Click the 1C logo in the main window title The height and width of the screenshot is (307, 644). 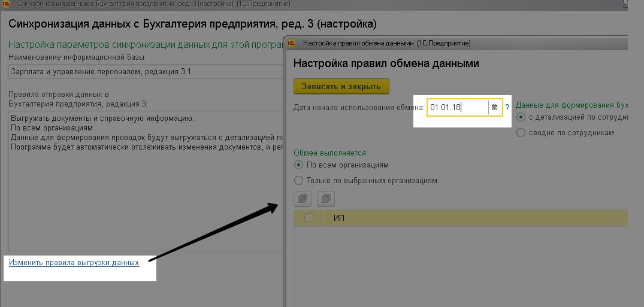click(5, 5)
